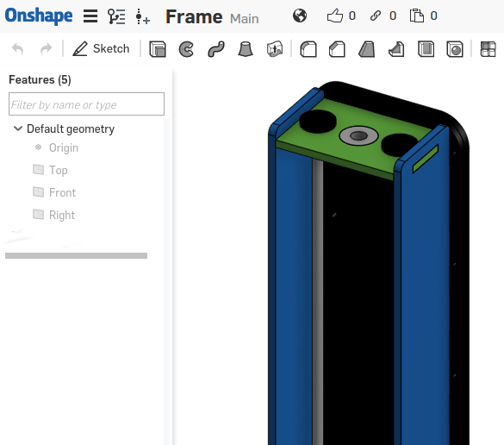
Task: Click the green slot tab on blue panel
Action: [x=425, y=159]
